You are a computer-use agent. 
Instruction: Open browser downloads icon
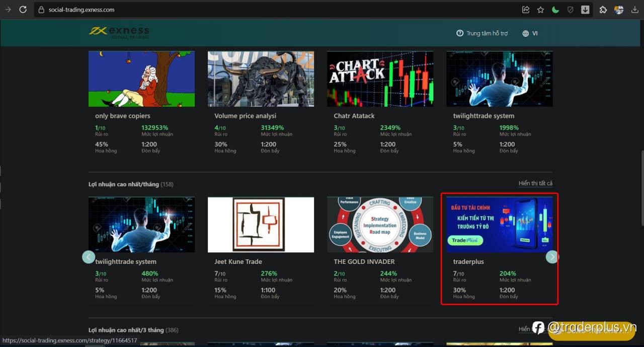coord(634,10)
